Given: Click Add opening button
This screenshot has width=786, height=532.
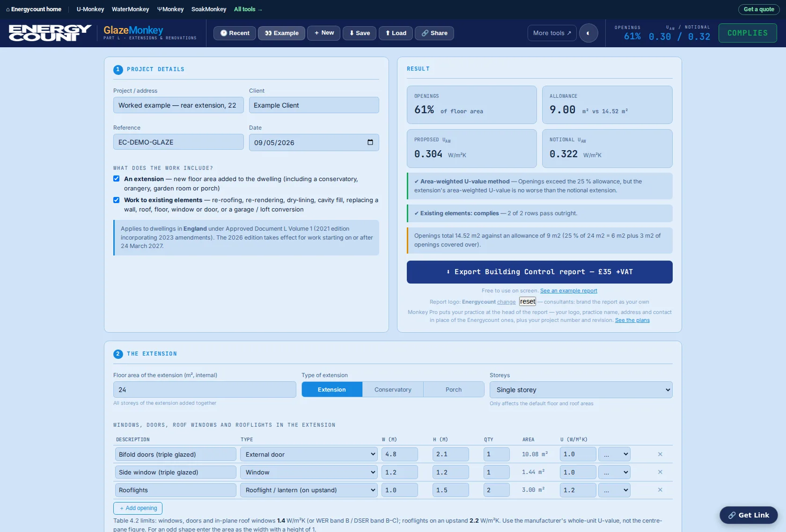Looking at the screenshot, I should [x=138, y=508].
